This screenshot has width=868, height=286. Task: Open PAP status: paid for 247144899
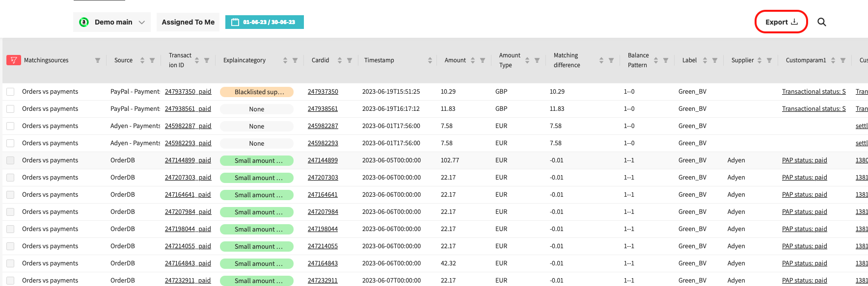(805, 160)
